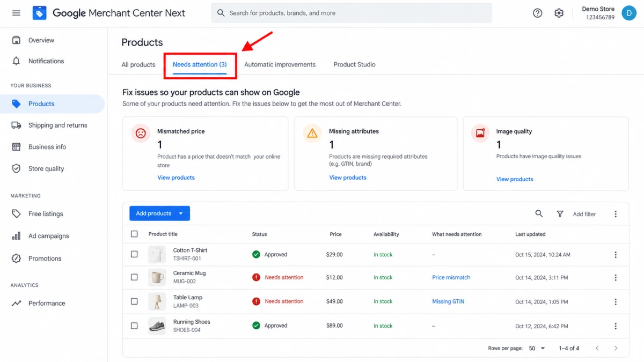Check the Running Shoes row checkbox

134,326
